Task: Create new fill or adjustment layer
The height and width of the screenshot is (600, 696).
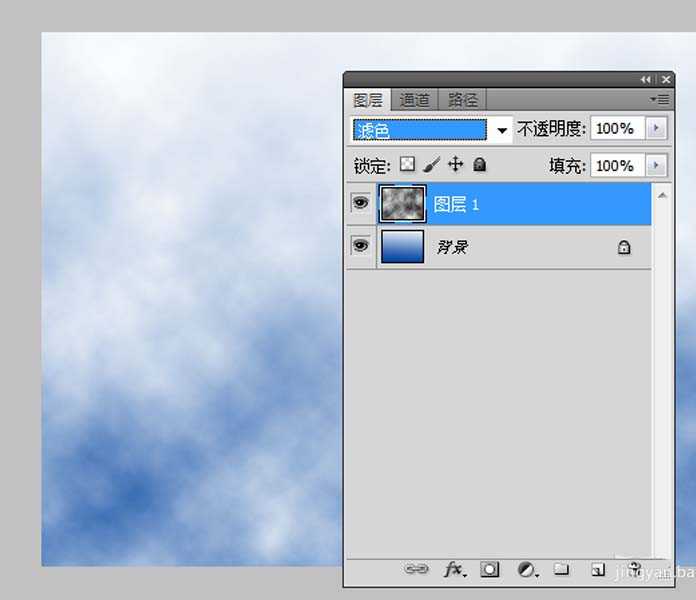Action: 526,569
